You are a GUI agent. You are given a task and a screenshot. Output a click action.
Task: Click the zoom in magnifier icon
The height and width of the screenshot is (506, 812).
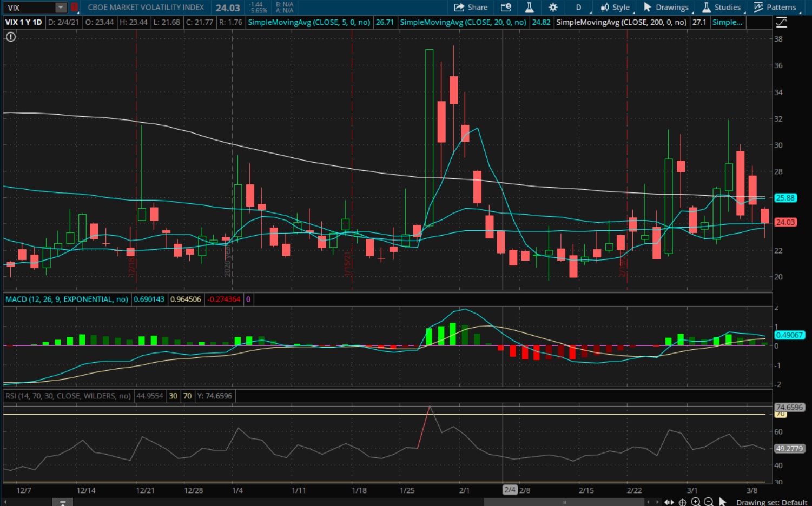(696, 502)
